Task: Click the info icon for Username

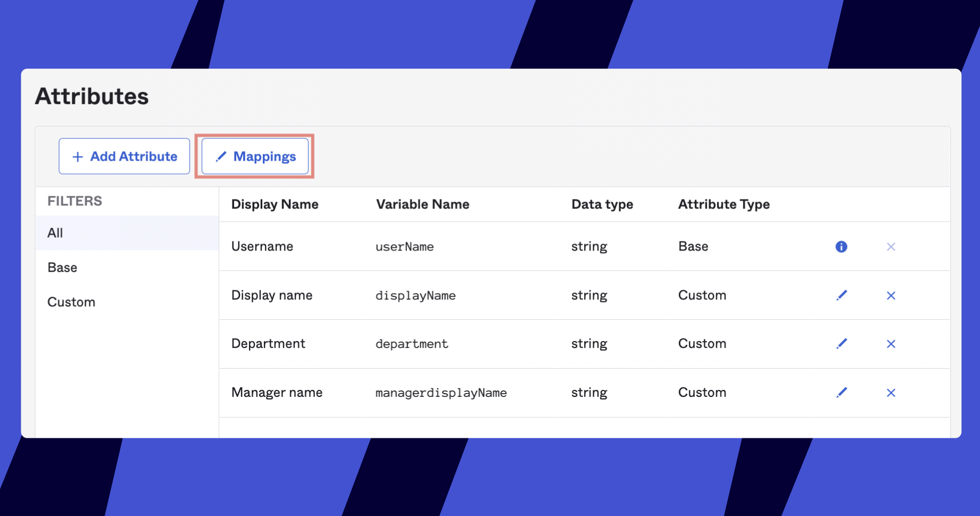Action: (x=841, y=247)
